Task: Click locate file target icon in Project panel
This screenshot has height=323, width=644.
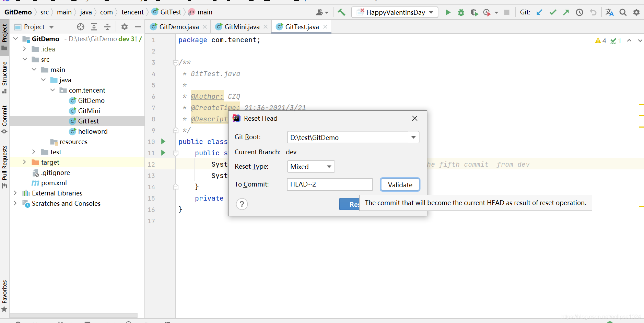Action: (x=81, y=27)
